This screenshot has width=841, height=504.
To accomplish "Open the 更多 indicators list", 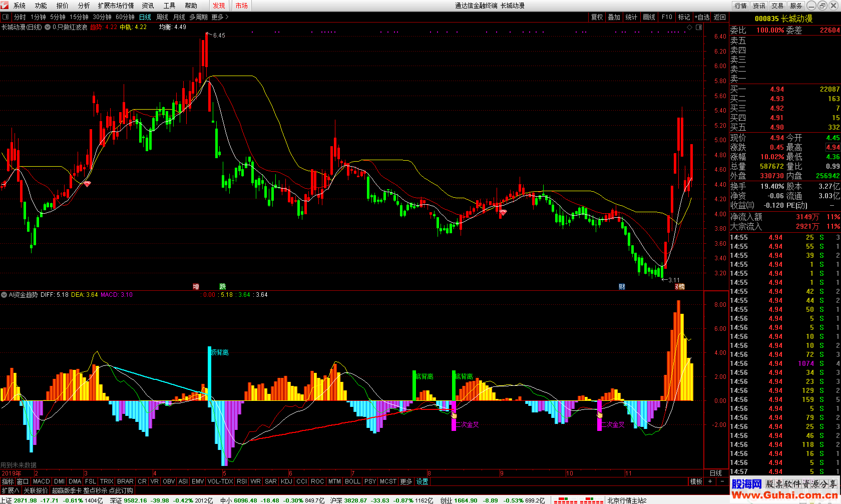I will click(x=406, y=481).
